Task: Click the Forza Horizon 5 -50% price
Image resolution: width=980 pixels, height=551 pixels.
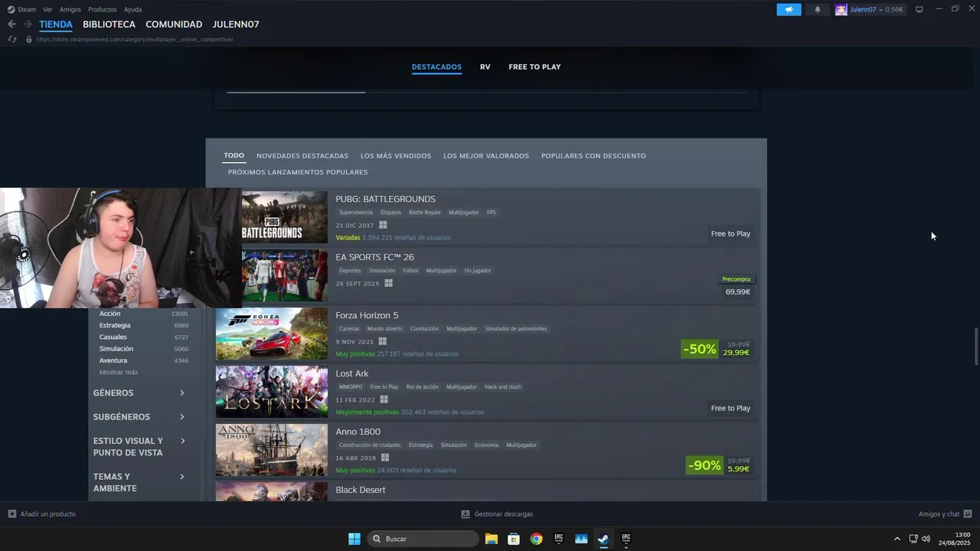Action: pyautogui.click(x=716, y=349)
